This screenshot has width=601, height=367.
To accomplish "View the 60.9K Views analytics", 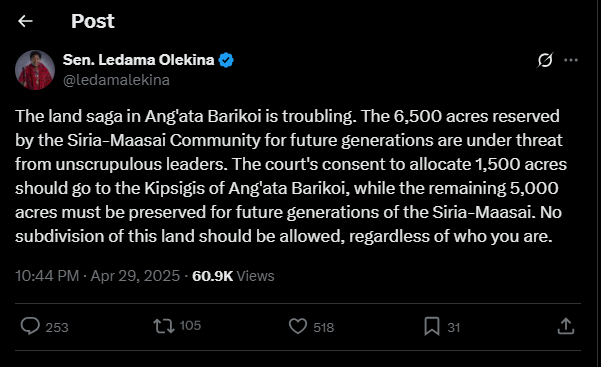I will pyautogui.click(x=233, y=276).
